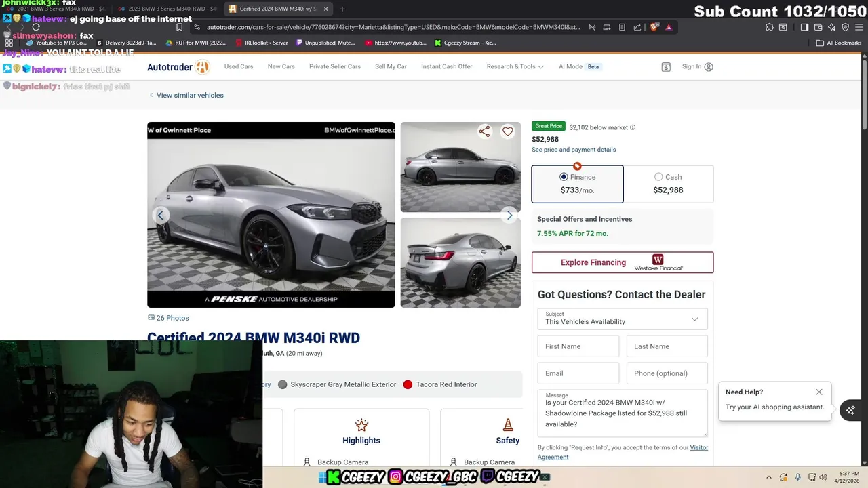Click into the Message text area
The image size is (868, 488).
click(x=623, y=413)
